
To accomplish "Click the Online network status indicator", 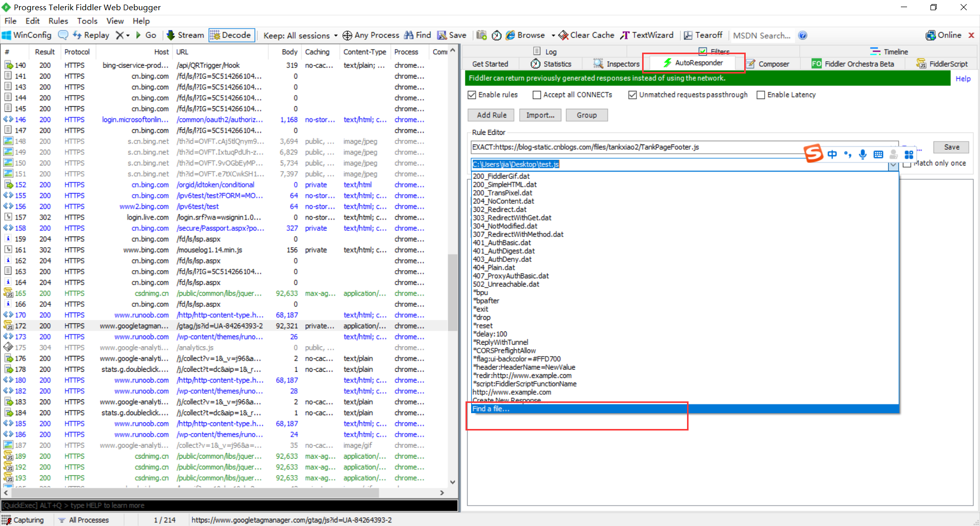I will click(x=944, y=35).
